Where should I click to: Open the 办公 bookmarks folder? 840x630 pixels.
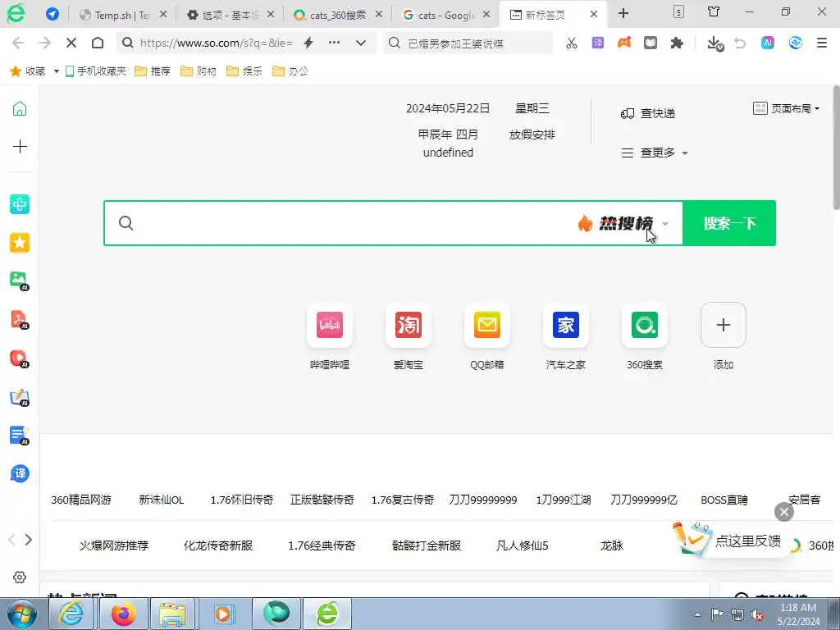[290, 71]
